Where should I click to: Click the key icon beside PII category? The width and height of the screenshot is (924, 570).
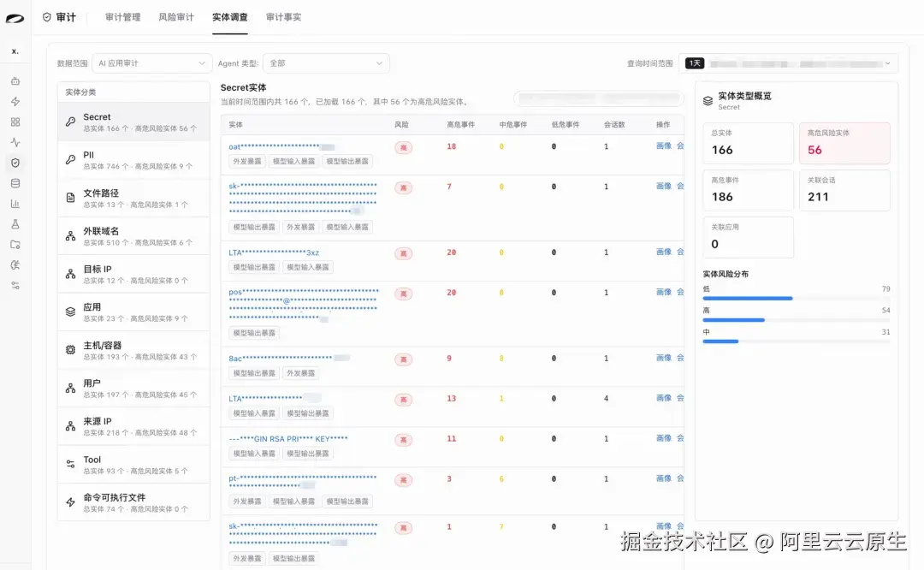coord(71,160)
